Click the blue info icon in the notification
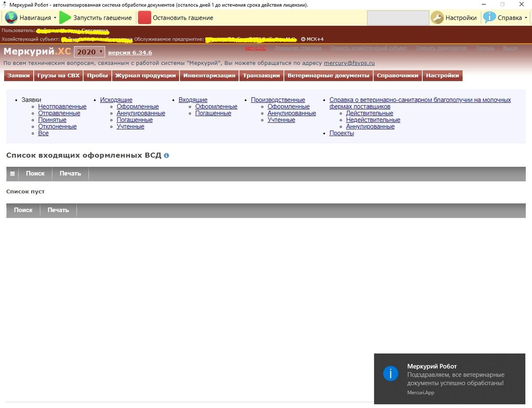Screen dimensions: 532x408 [391, 373]
